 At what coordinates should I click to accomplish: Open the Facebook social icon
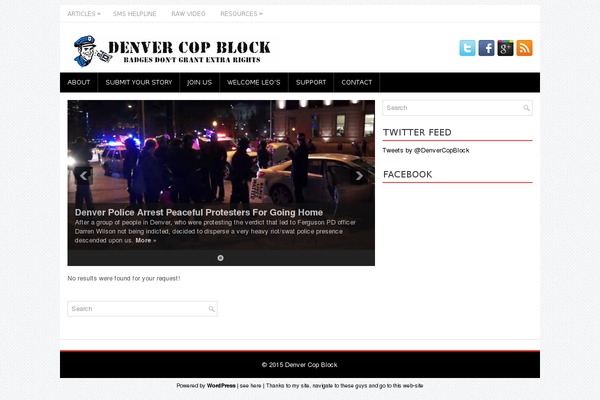point(486,48)
